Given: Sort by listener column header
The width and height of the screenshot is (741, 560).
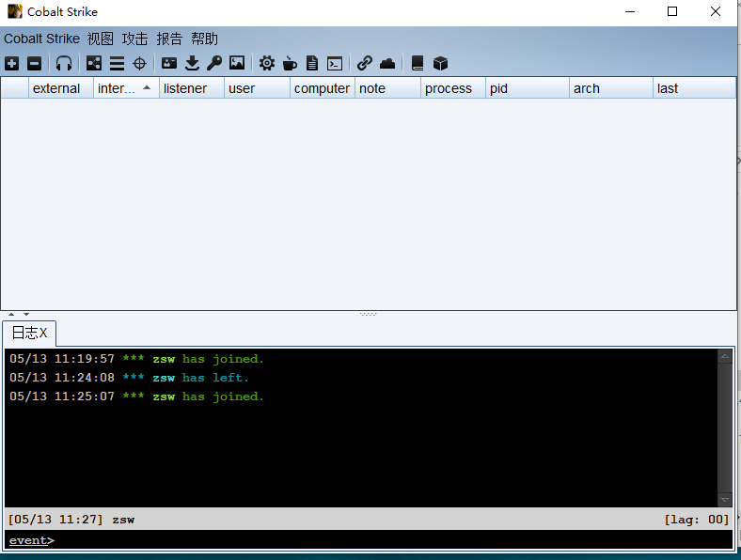Looking at the screenshot, I should (192, 88).
